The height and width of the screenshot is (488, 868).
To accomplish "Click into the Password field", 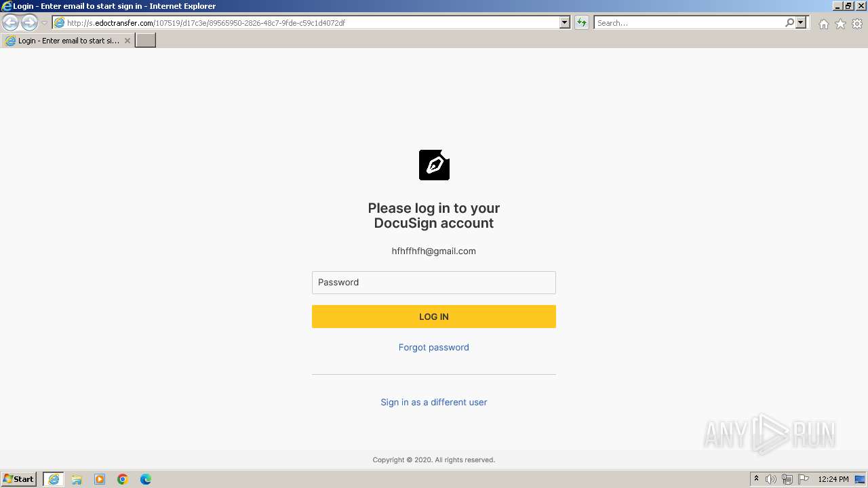I will [x=434, y=283].
